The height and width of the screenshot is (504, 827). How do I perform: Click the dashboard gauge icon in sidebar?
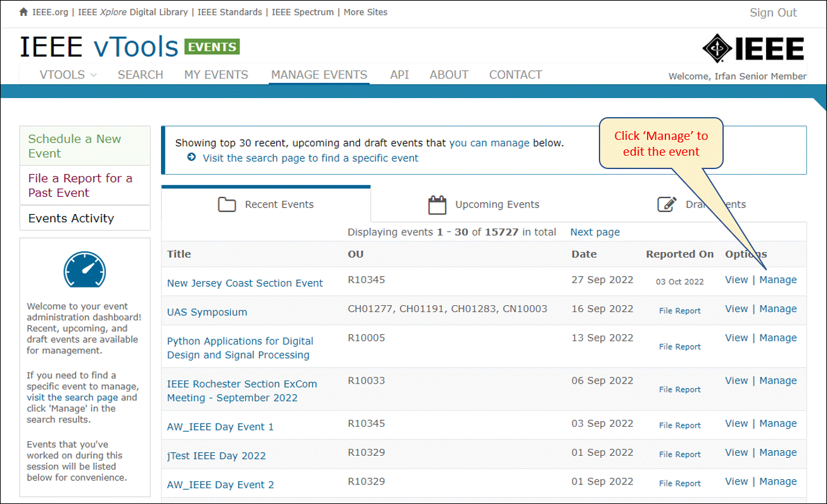pos(84,270)
